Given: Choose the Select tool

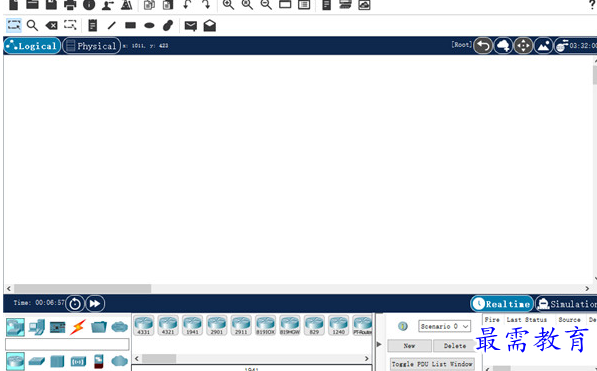Looking at the screenshot, I should [14, 26].
